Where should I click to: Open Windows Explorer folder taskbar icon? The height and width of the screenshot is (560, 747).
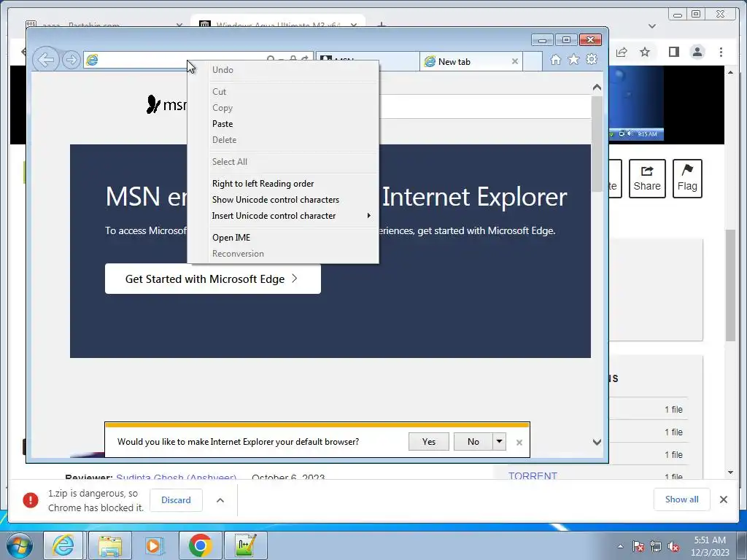pos(111,545)
